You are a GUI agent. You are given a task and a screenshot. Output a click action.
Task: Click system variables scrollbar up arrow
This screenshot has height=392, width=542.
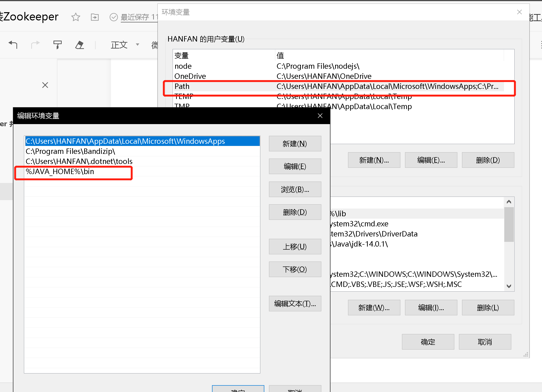click(509, 202)
